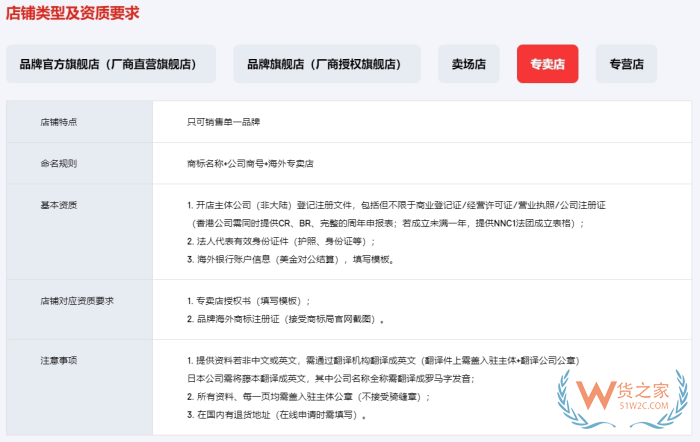Click line 1. 提供资料若非中文或英文
The width and height of the screenshot is (700, 442).
point(383,360)
